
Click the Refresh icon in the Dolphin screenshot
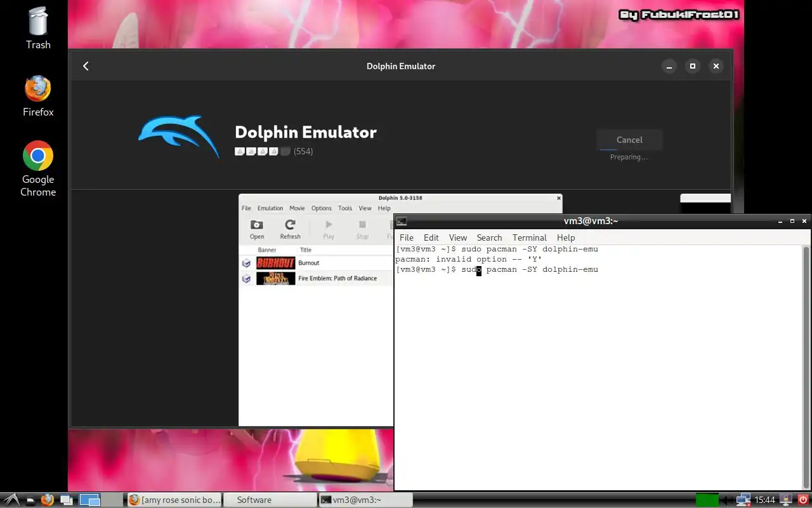(290, 230)
